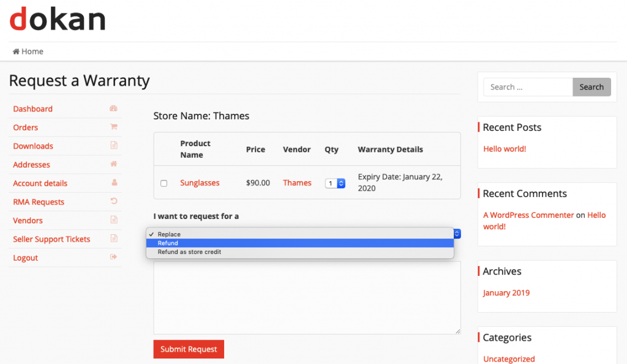Focus the Search text field
Viewport: 627px width, 364px height.
528,87
